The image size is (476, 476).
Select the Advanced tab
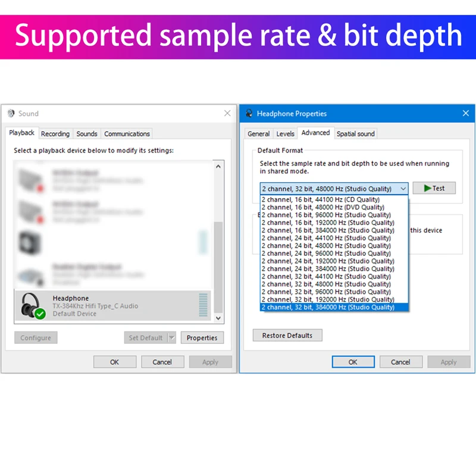click(316, 133)
